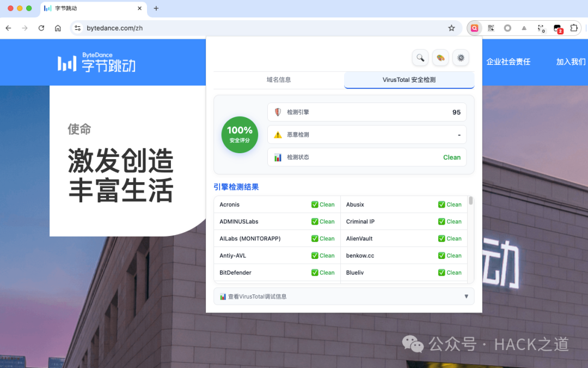Click the bookmark star in the address bar
Image resolution: width=588 pixels, height=368 pixels.
(x=451, y=28)
